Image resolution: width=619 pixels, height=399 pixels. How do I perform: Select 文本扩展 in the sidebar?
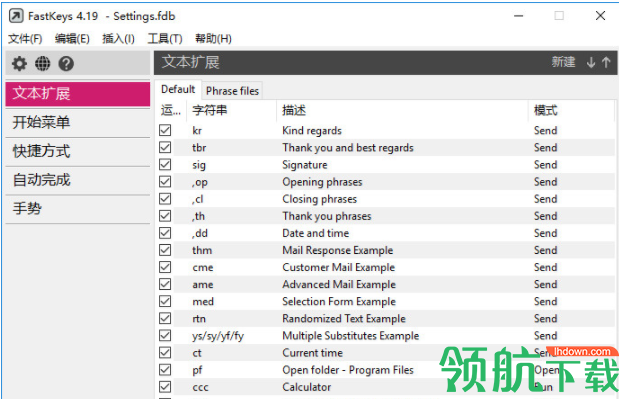(x=78, y=94)
